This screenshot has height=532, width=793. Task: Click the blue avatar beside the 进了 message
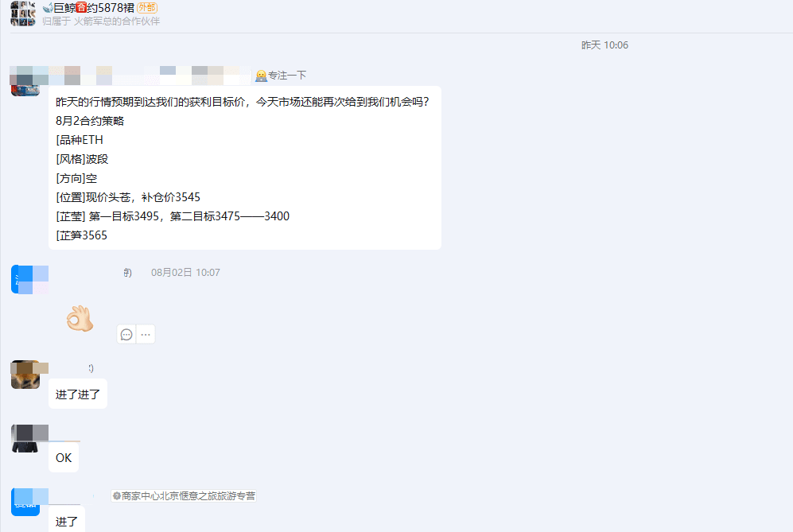pos(25,502)
